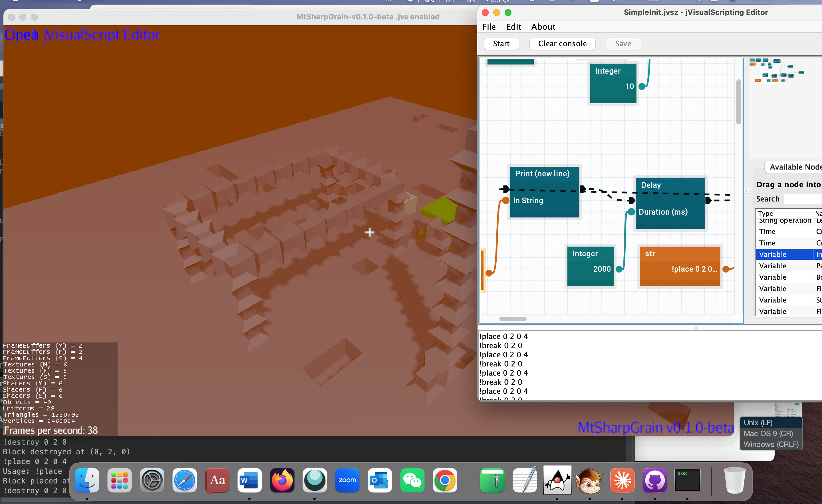Viewport: 822px width, 504px height.
Task: Select the Print (new line) node
Action: click(x=545, y=192)
